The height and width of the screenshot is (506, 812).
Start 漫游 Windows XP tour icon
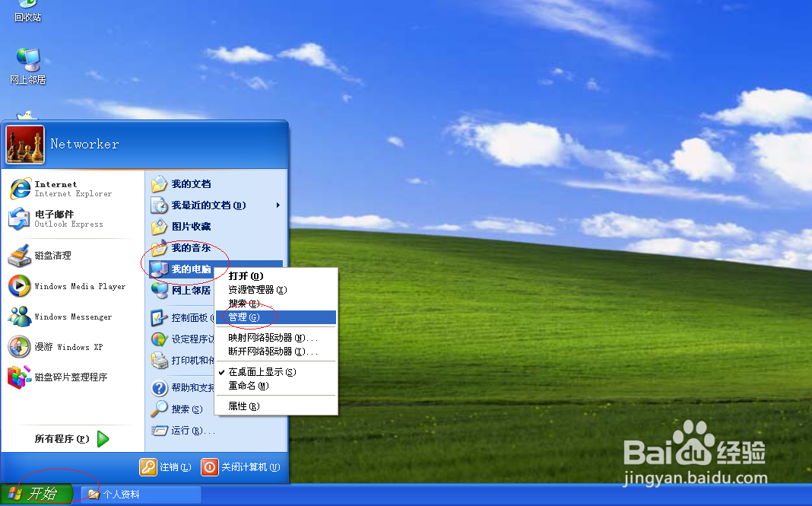pos(19,347)
